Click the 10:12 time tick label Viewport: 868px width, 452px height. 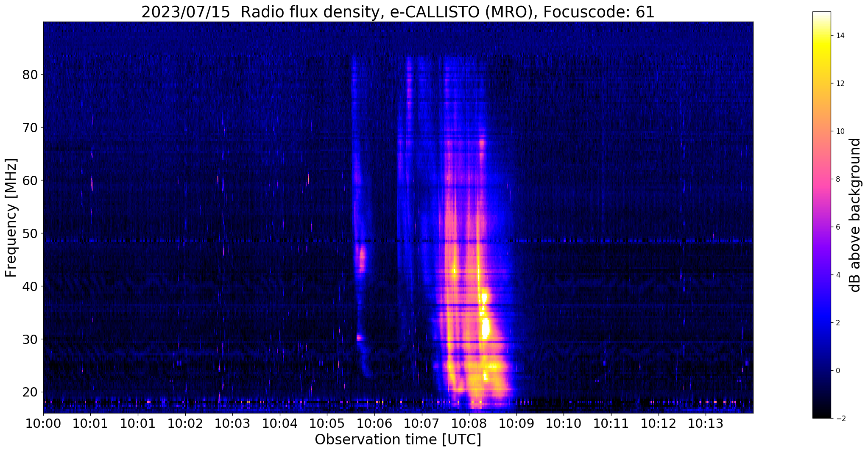(x=659, y=424)
